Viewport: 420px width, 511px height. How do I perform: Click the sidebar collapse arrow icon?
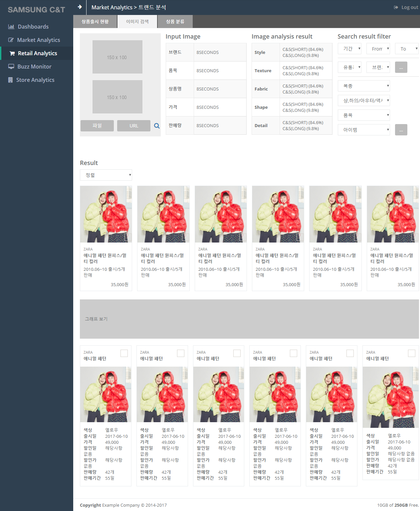tap(80, 7)
